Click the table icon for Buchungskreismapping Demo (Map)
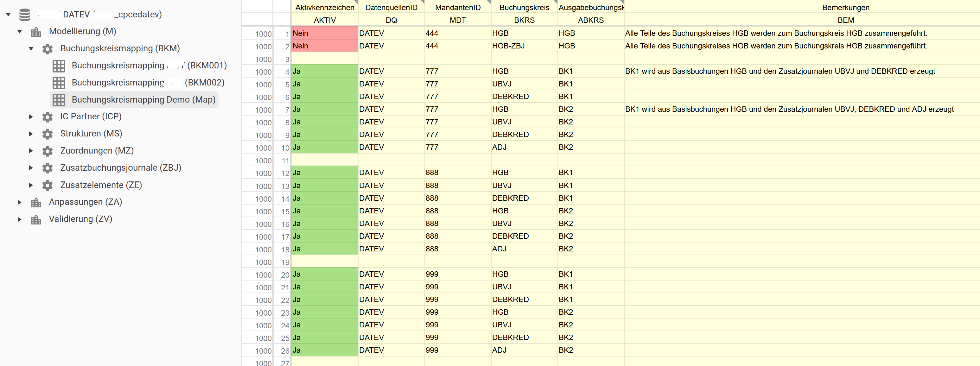980x366 pixels. coord(59,100)
